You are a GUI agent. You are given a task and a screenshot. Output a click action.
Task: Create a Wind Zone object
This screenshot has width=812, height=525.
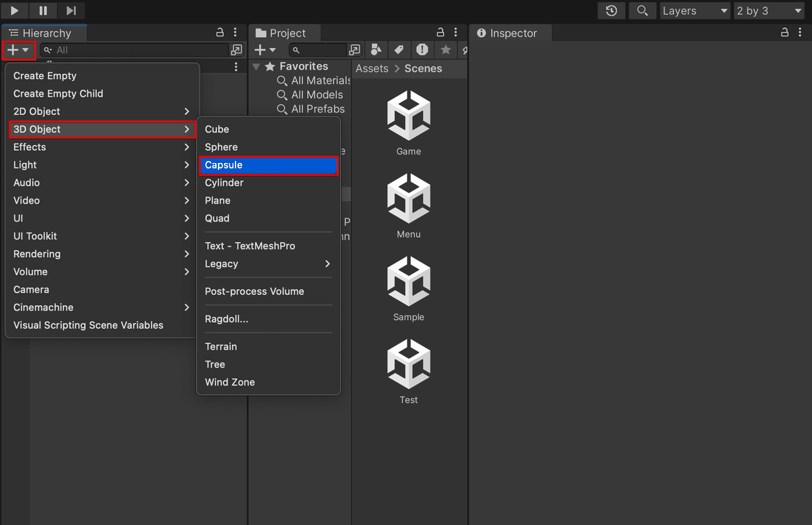click(x=269, y=382)
